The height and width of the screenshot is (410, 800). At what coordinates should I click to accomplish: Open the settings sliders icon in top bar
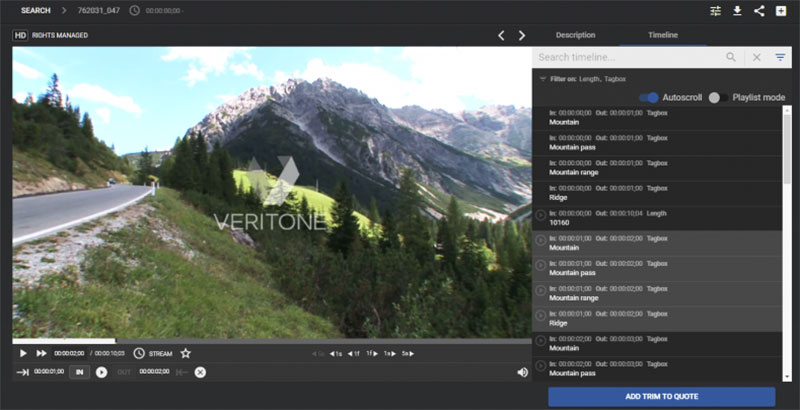click(715, 11)
